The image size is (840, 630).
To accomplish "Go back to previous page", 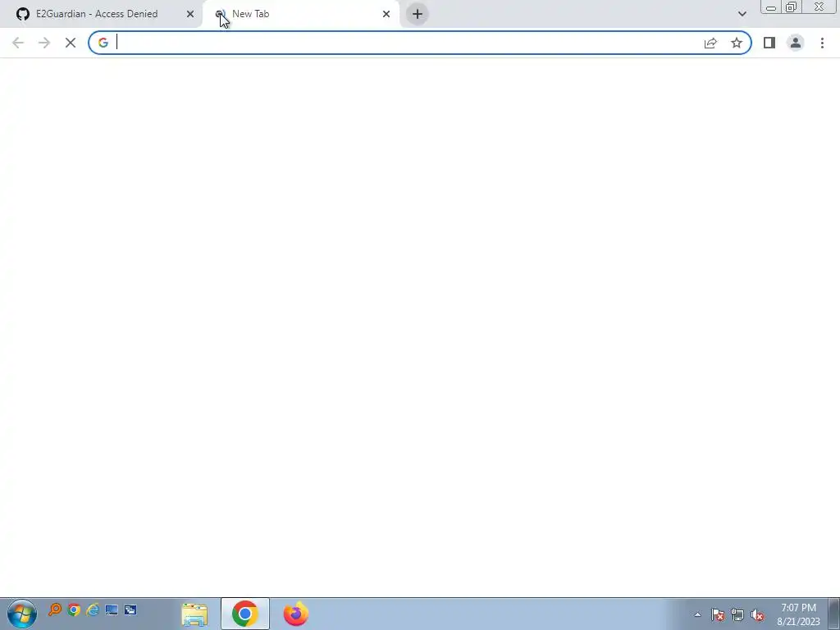I will (18, 43).
